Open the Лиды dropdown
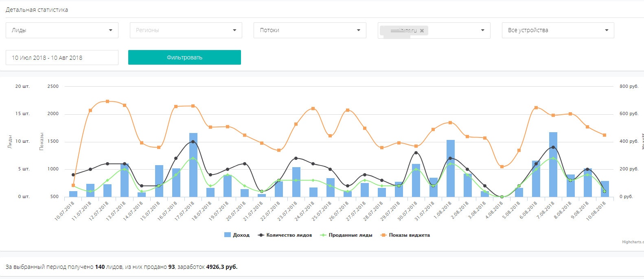Viewport: 644px width, 279px height. (62, 30)
